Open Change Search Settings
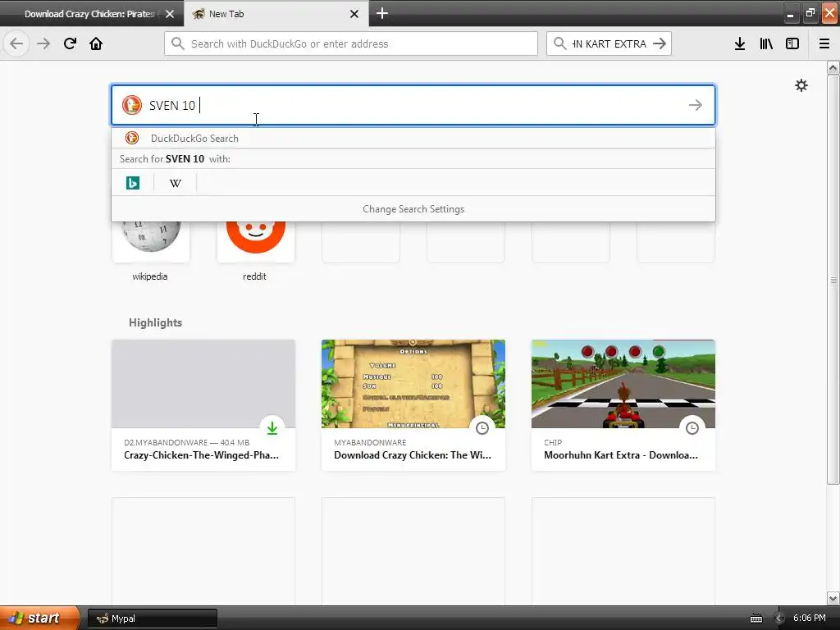This screenshot has height=630, width=840. coord(413,209)
